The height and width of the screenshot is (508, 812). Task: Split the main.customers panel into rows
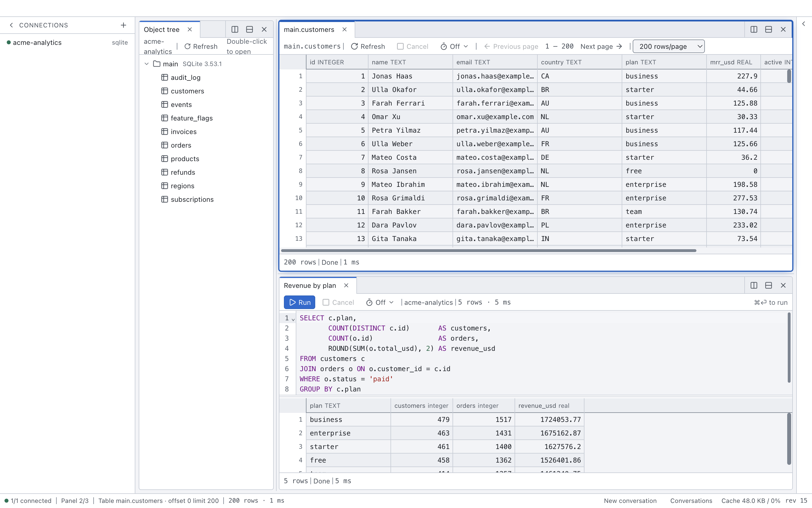coord(769,30)
